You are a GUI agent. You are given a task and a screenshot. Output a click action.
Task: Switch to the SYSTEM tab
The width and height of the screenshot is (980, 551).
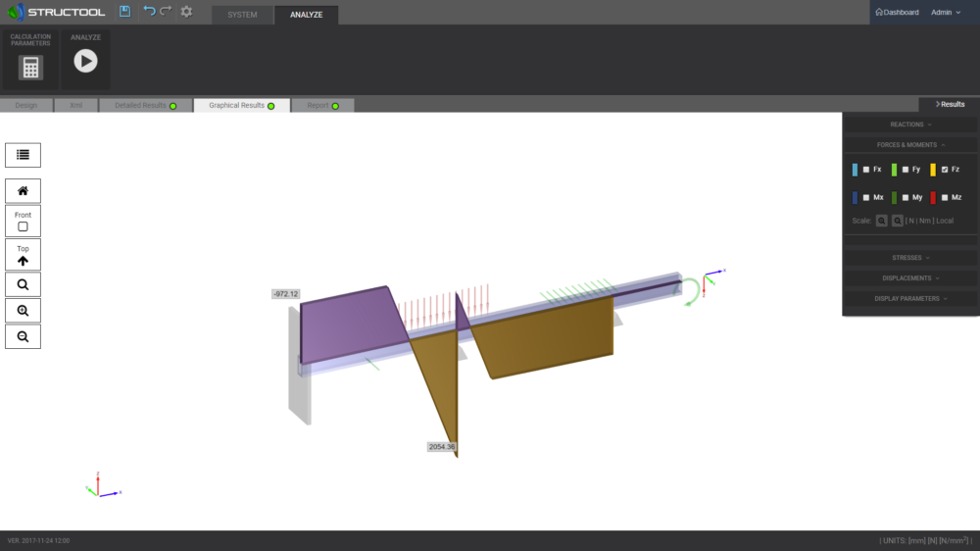(x=242, y=15)
